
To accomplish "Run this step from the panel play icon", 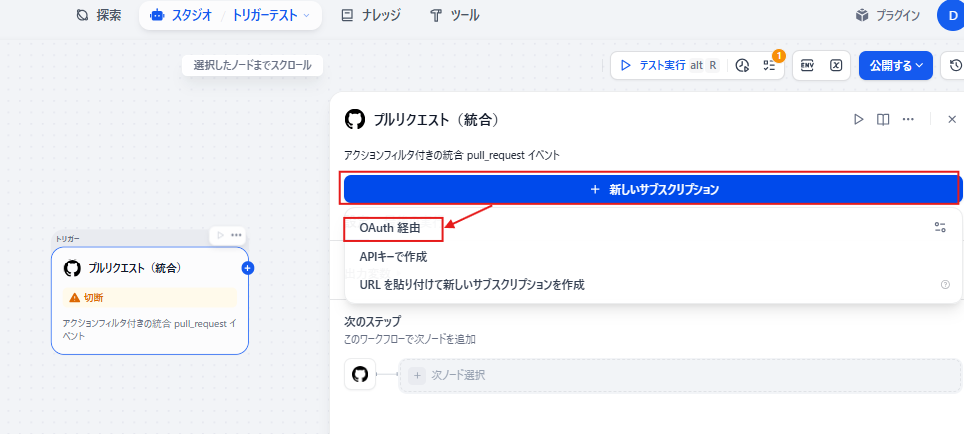I will 858,119.
